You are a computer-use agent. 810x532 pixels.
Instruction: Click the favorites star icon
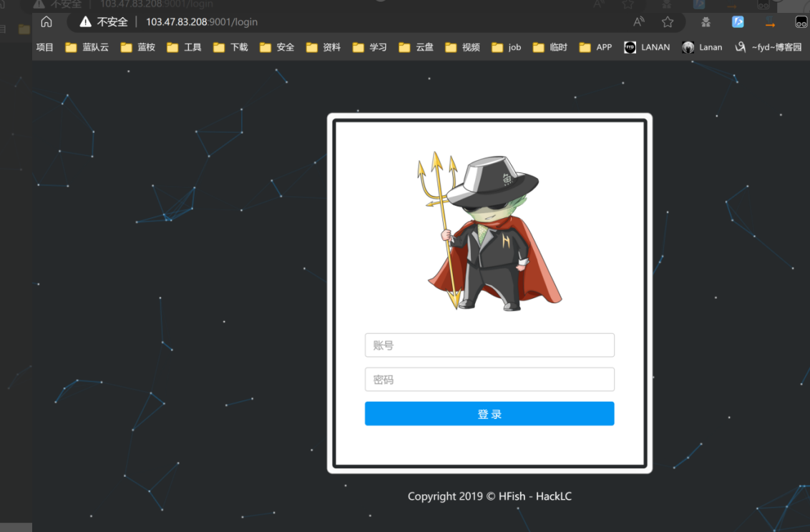[668, 22]
